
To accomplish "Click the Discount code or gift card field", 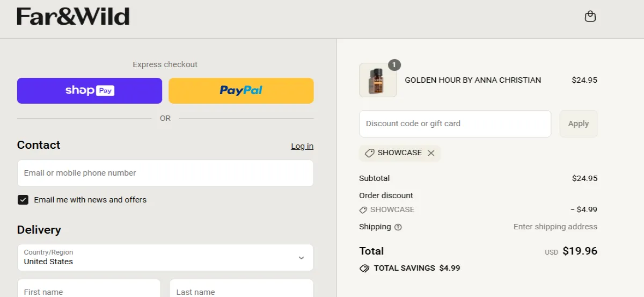I will coord(455,124).
